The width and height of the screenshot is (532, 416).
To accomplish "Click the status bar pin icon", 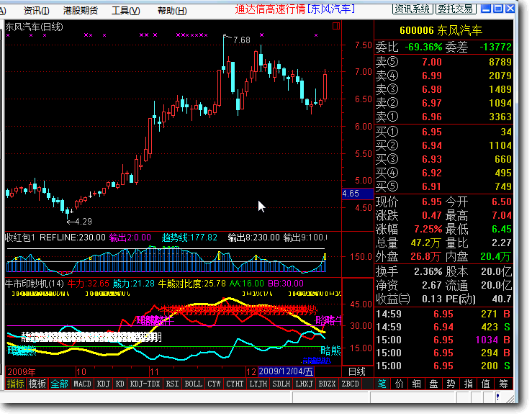I will [x=497, y=397].
